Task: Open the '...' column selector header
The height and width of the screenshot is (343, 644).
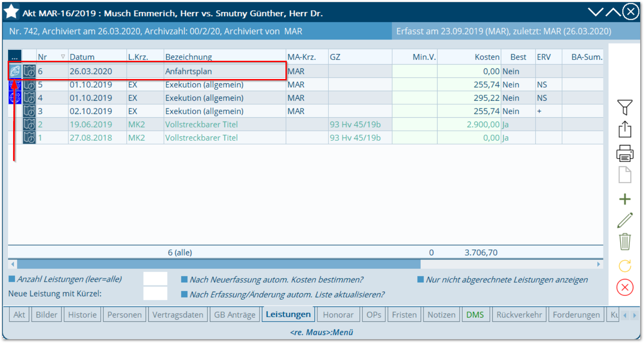Action: [x=15, y=57]
